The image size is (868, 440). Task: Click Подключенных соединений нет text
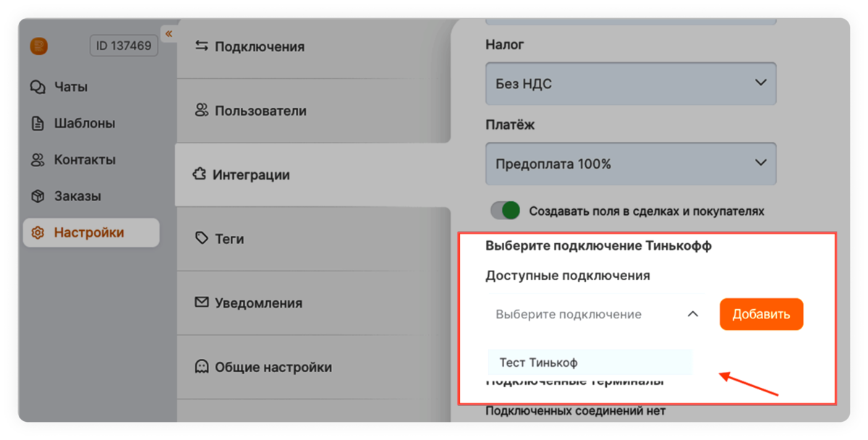click(x=575, y=411)
